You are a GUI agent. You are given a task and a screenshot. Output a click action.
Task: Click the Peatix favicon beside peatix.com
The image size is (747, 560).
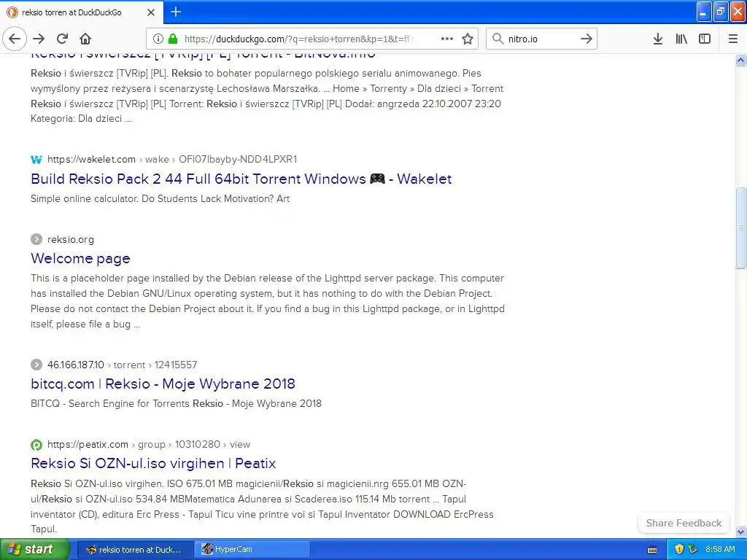(36, 445)
